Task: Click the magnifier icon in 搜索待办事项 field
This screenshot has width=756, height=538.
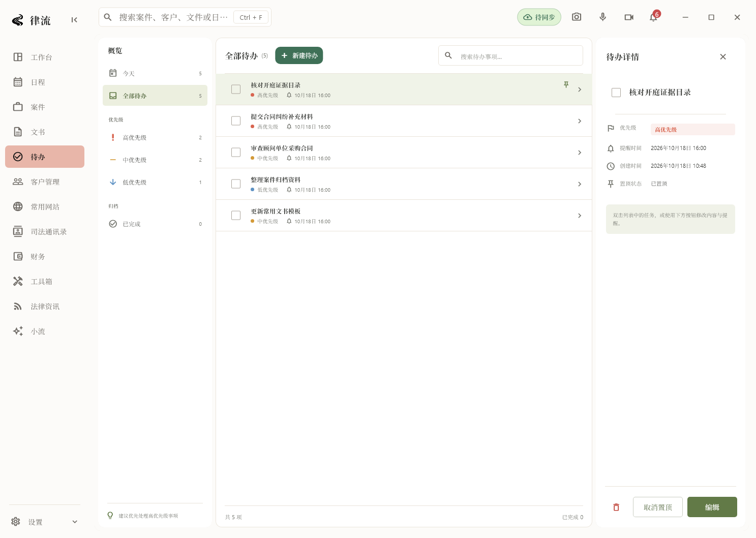Action: 448,55
